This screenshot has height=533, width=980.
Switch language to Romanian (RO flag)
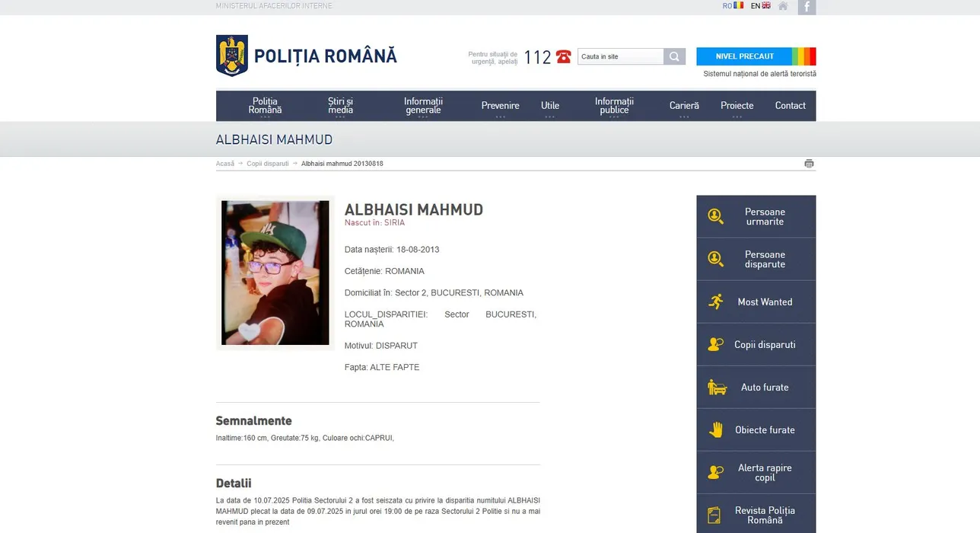[733, 6]
